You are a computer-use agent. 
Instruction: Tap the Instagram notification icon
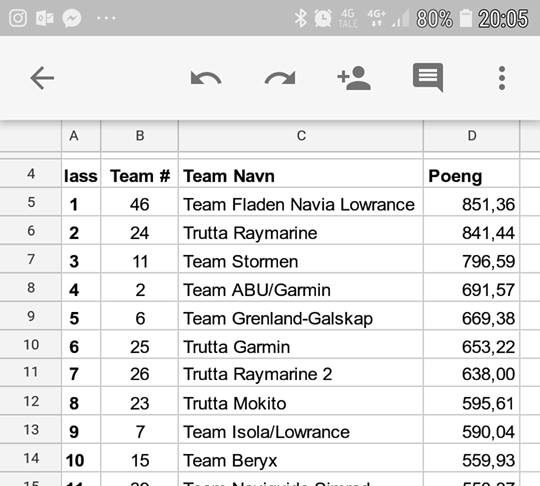coord(18,18)
